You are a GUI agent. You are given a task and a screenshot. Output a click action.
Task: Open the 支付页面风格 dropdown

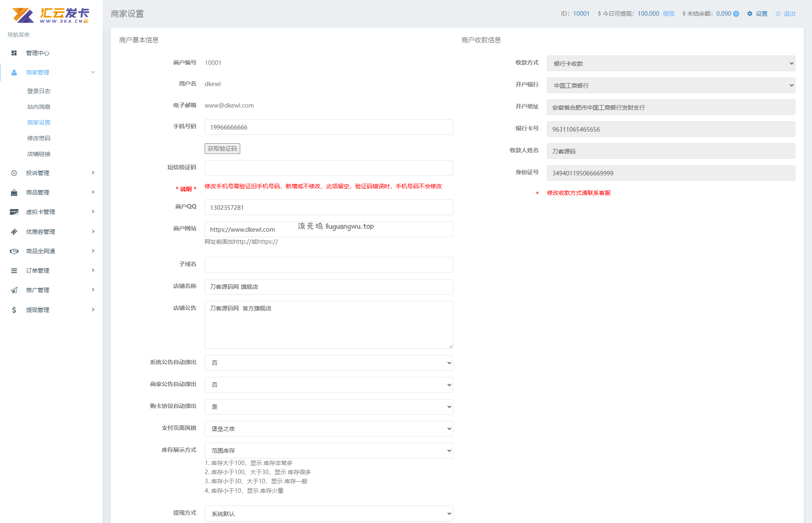[x=329, y=429]
